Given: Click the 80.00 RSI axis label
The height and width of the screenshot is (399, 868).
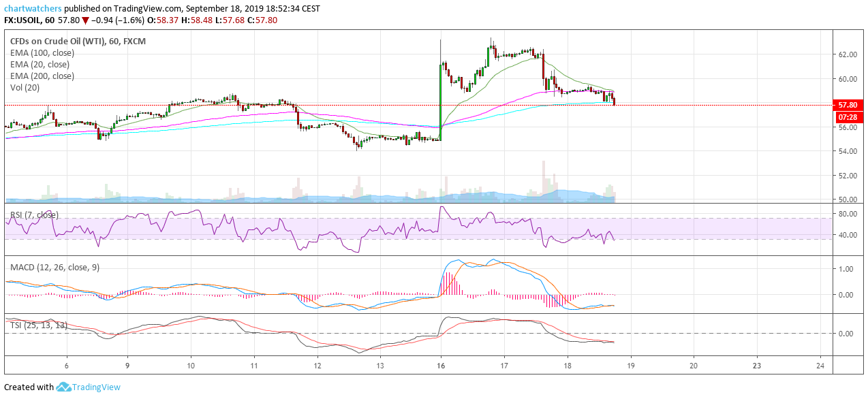Looking at the screenshot, I should (848, 214).
